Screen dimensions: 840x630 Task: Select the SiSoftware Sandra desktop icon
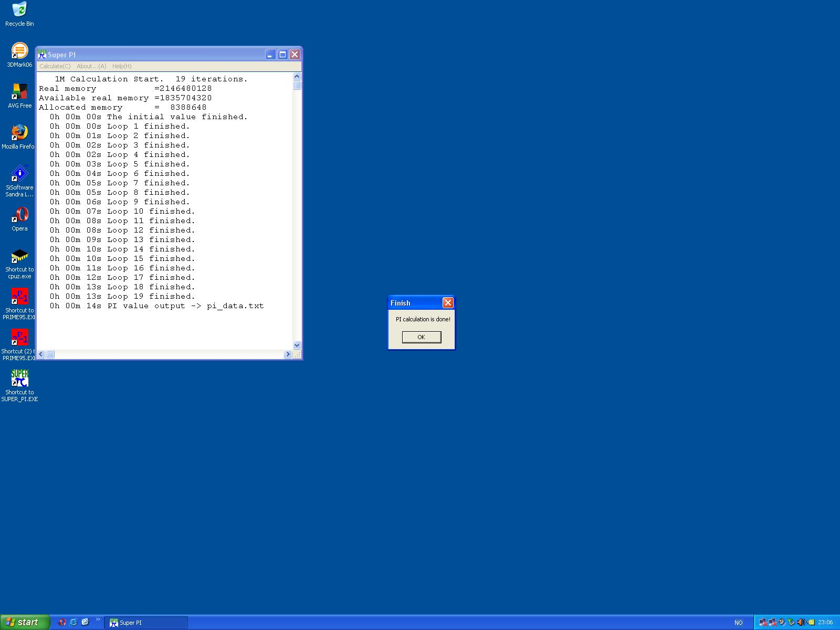19,181
